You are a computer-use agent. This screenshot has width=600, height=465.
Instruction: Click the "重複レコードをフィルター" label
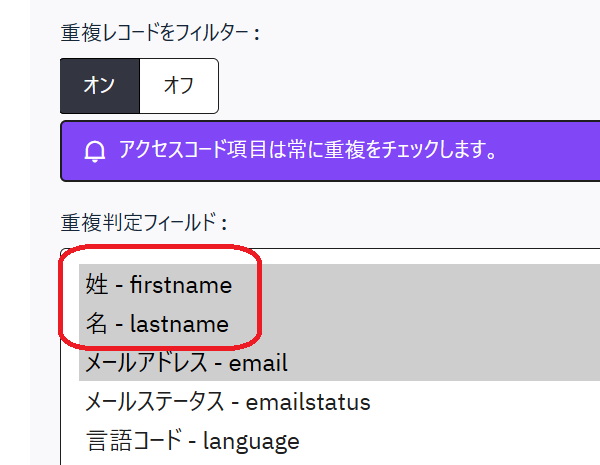coord(160,33)
